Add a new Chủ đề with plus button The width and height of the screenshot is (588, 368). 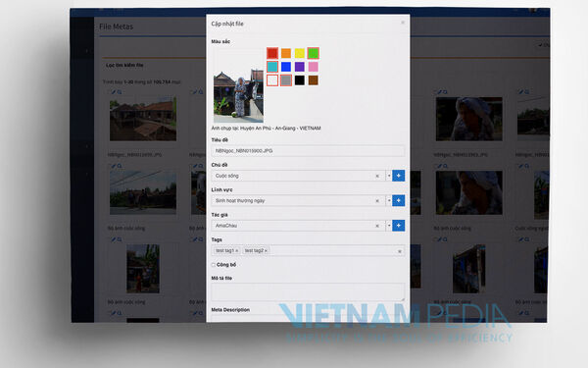(x=399, y=176)
